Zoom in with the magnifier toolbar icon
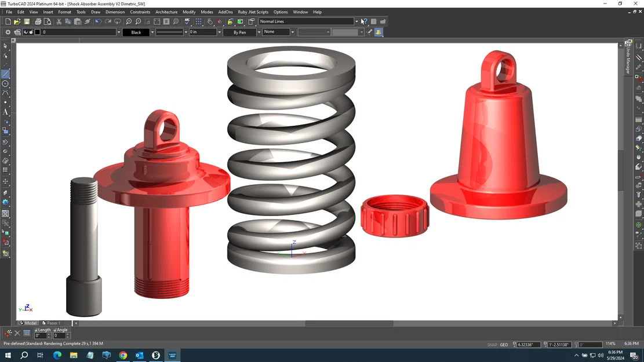Screen dimensions: 644x362 point(128,21)
